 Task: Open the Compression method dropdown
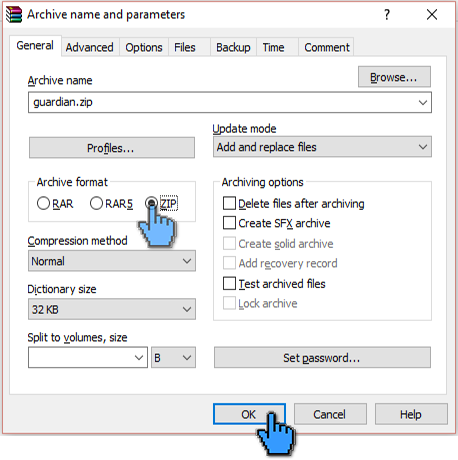(112, 261)
